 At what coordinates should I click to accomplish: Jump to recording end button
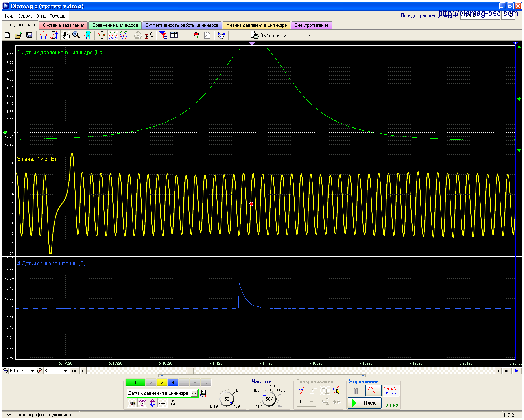click(x=507, y=371)
